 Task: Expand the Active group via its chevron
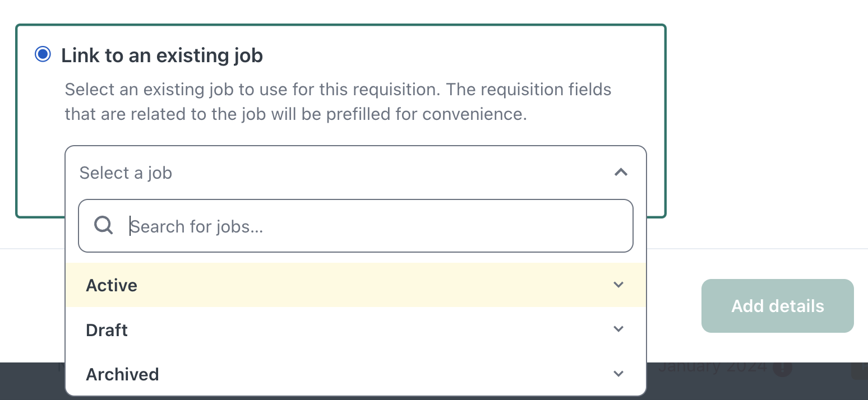[618, 285]
